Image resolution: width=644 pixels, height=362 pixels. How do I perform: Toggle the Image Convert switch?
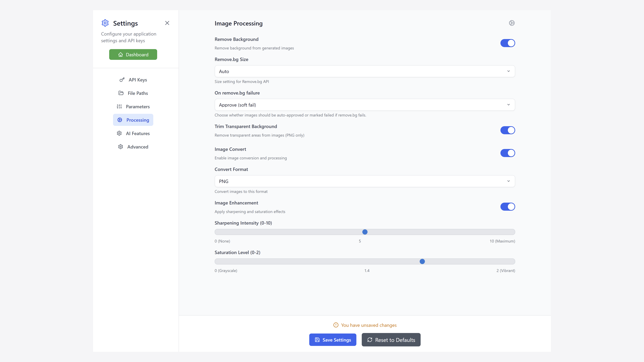pyautogui.click(x=507, y=153)
